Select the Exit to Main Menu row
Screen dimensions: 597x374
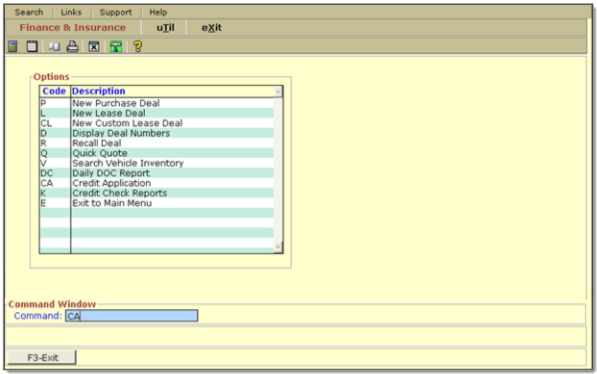point(157,203)
